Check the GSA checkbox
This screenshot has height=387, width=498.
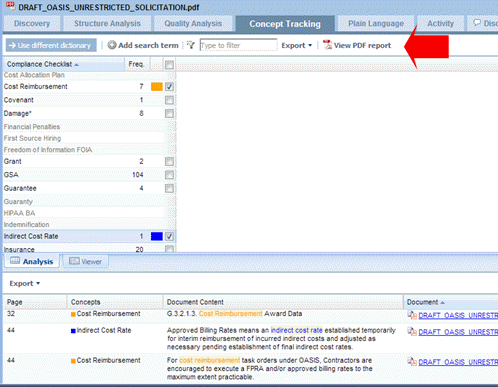click(169, 175)
